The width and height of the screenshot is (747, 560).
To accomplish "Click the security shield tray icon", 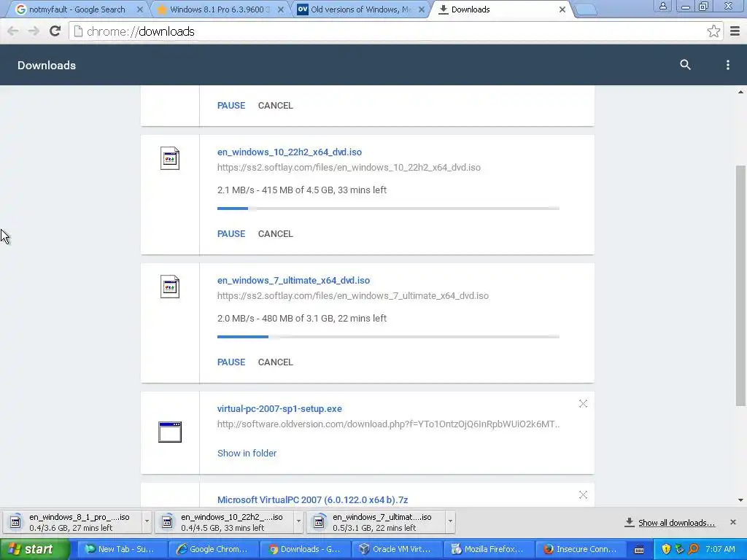I will (666, 549).
